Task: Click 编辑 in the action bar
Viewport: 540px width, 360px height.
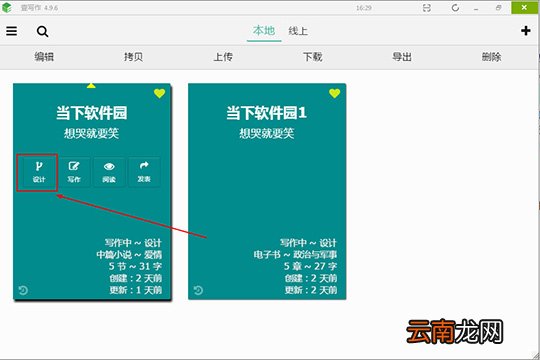Action: (x=44, y=56)
